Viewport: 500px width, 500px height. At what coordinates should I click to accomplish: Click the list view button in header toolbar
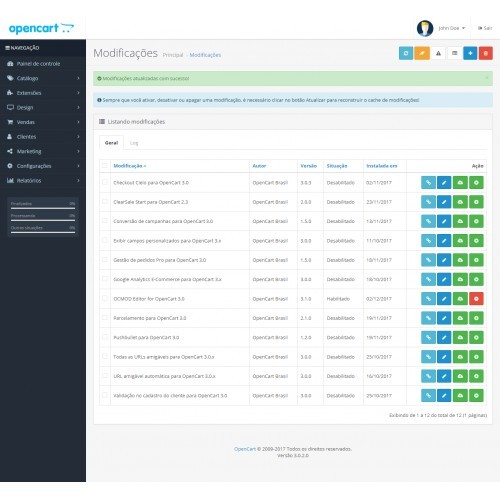(454, 53)
